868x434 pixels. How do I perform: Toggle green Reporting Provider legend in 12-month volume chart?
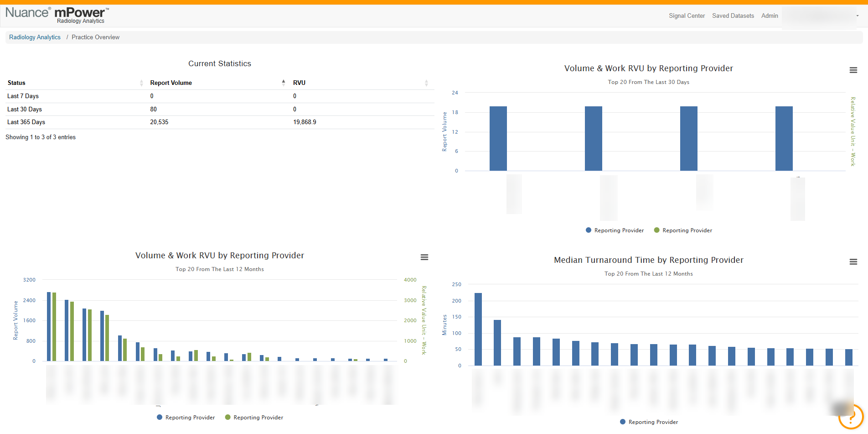pos(254,418)
